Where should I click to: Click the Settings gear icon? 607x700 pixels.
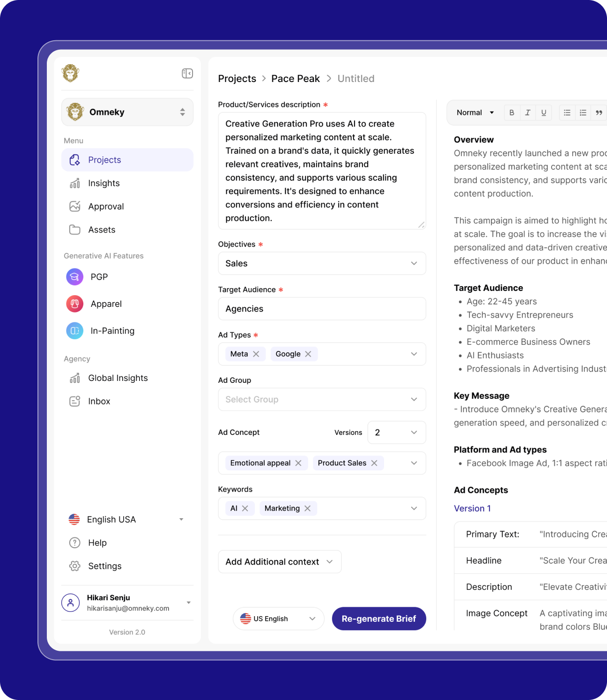point(74,566)
